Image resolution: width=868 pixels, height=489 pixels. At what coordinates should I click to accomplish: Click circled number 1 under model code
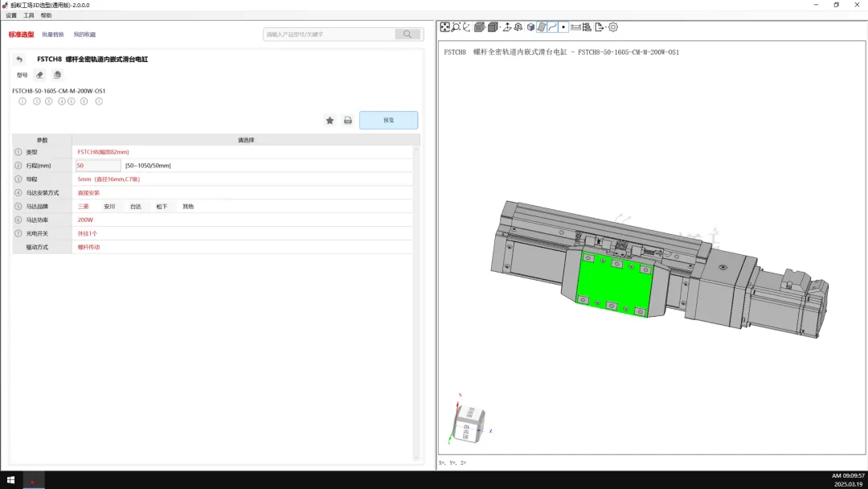(23, 101)
